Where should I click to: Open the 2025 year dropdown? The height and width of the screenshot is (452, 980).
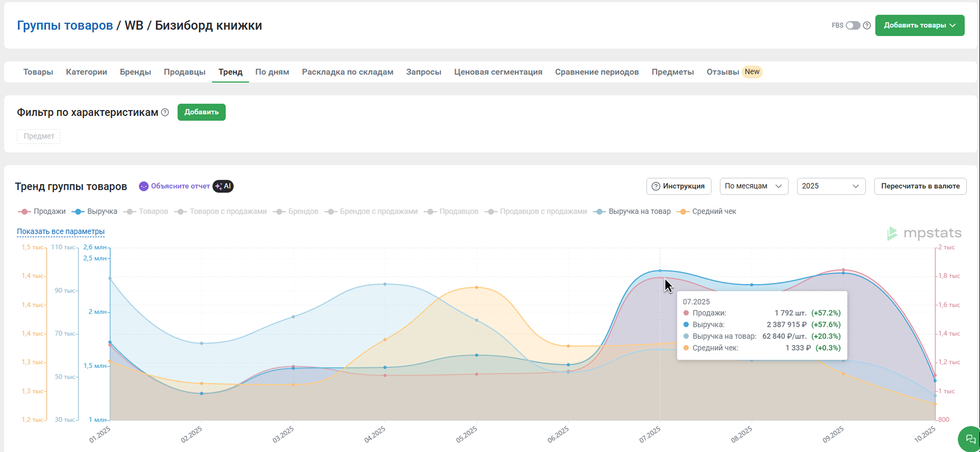pyautogui.click(x=830, y=186)
